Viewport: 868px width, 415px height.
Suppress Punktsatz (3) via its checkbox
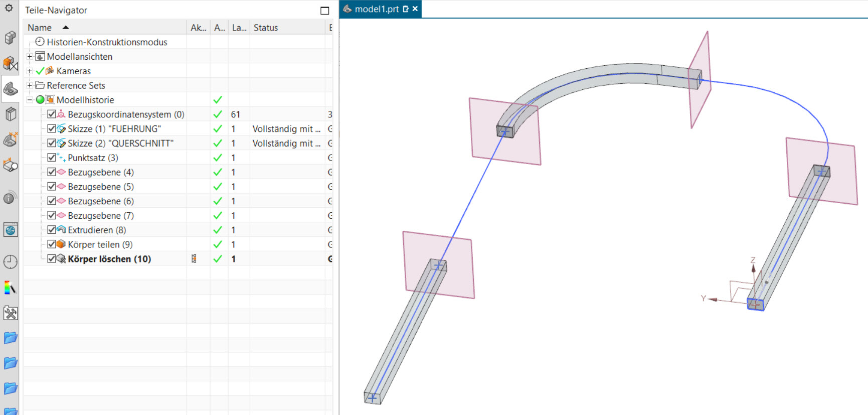point(52,158)
